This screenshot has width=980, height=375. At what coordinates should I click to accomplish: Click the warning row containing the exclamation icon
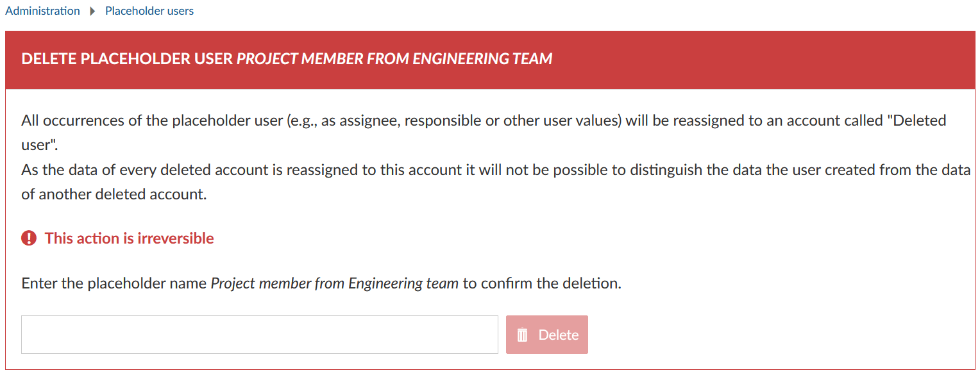tap(117, 238)
